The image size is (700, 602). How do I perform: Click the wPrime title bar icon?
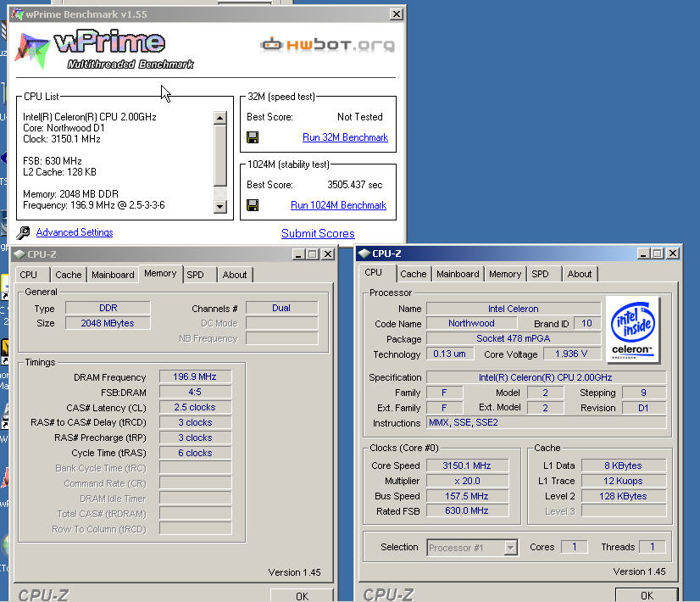point(18,14)
